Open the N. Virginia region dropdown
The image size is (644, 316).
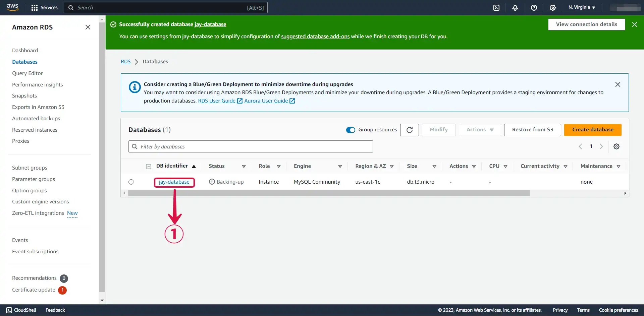pyautogui.click(x=582, y=7)
